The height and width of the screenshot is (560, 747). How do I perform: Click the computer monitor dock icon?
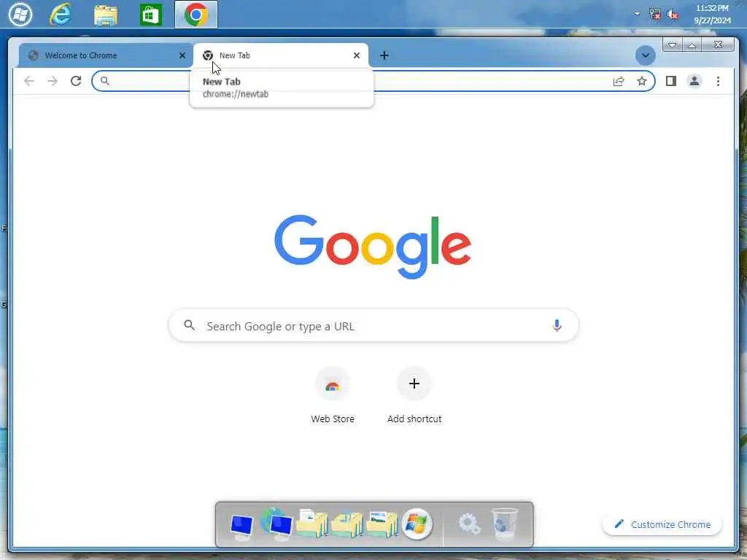241,526
